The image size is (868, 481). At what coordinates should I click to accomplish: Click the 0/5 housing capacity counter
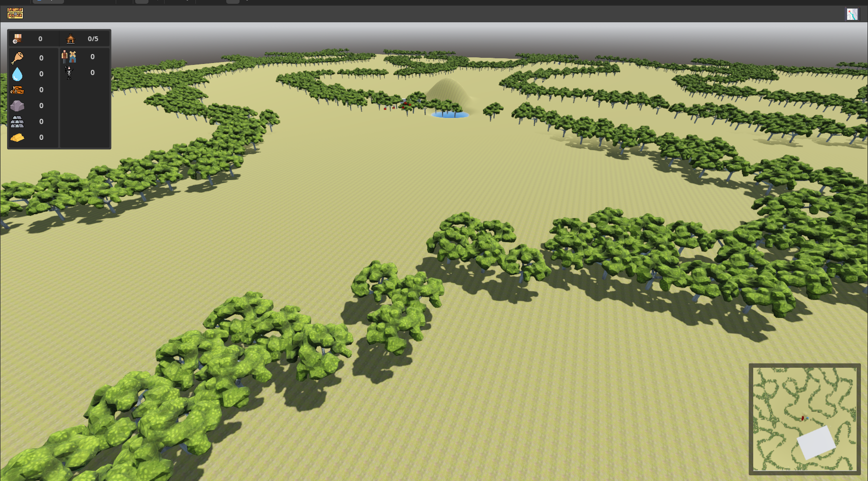[x=93, y=39]
